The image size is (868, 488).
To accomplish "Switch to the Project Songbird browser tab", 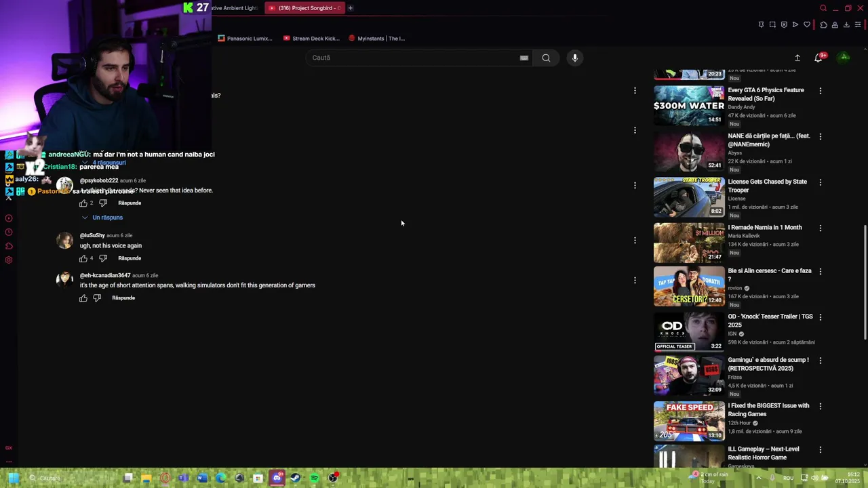I will tap(303, 8).
